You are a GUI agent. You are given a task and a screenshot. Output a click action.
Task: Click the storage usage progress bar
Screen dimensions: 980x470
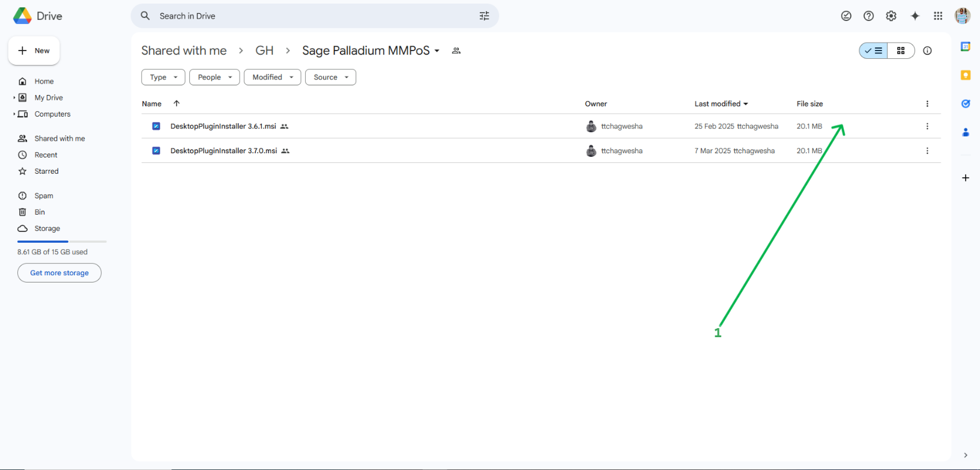pos(62,241)
